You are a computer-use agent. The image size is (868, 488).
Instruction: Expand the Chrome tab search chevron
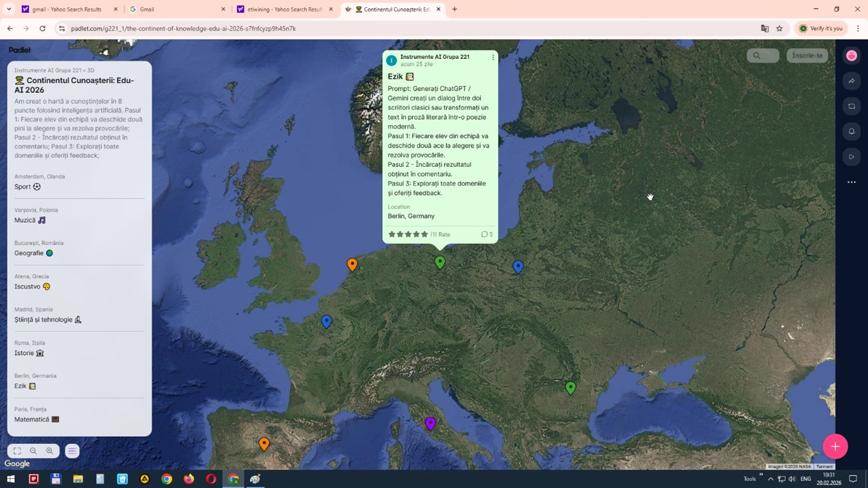8,9
